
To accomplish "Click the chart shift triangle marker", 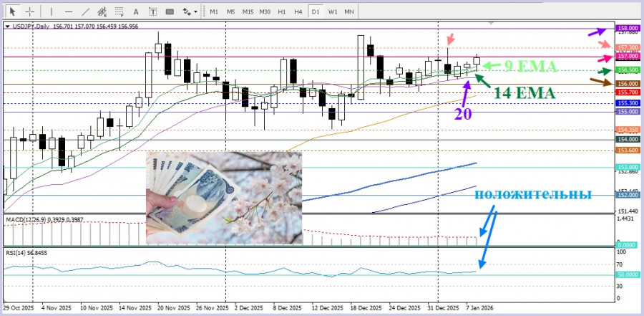I will (x=490, y=24).
